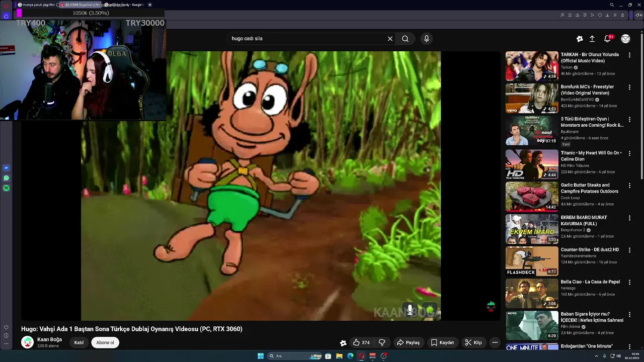Click the upload arrow icon in YouTube header
This screenshot has height=362, width=644.
coord(592,39)
